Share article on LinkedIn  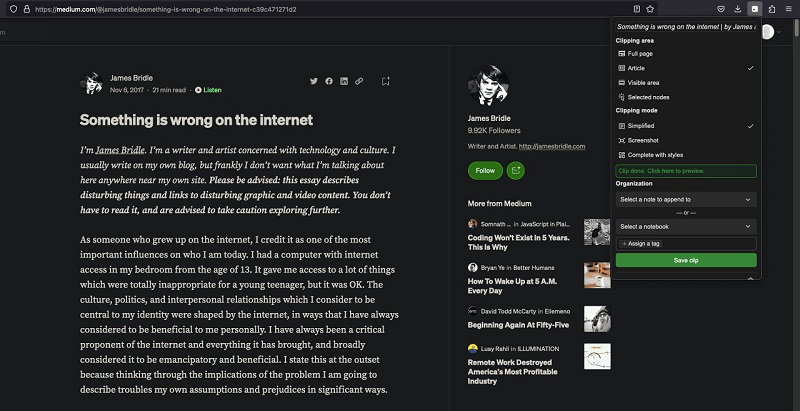point(344,81)
